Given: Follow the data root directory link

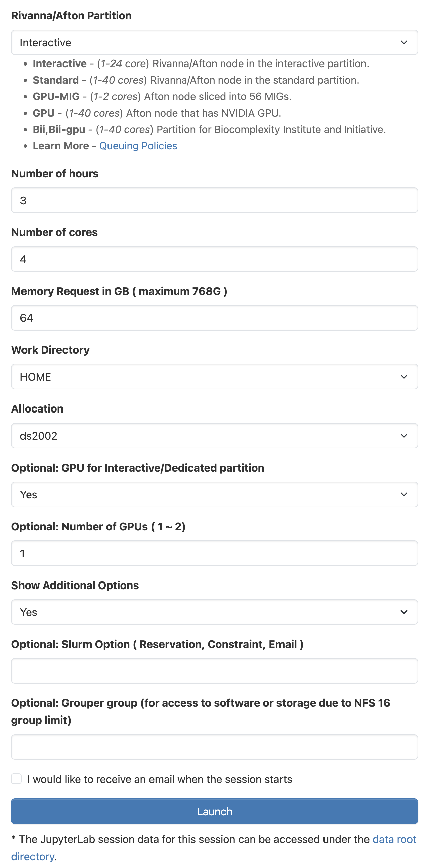Looking at the screenshot, I should click(x=394, y=839).
